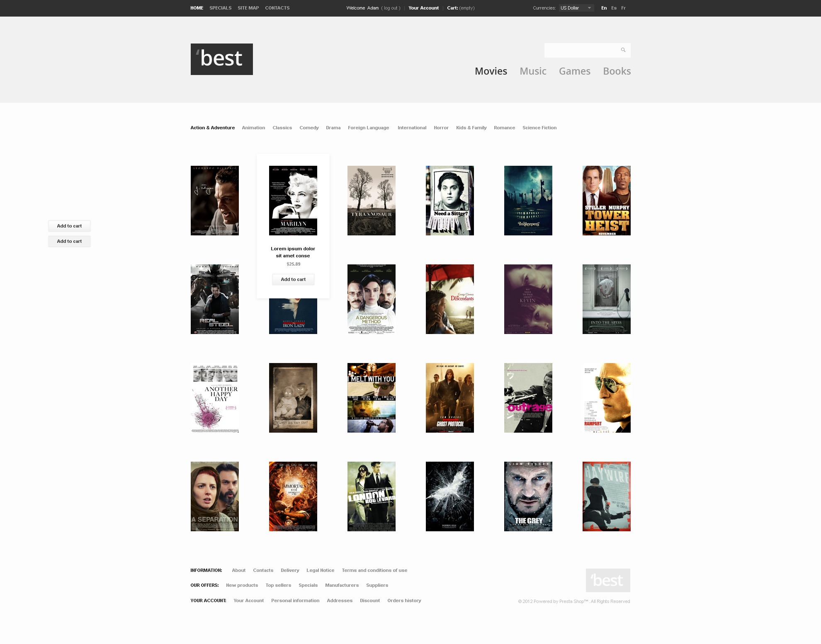Select Kids & Family subcategory
Viewport: 821px width, 644px height.
pos(471,128)
